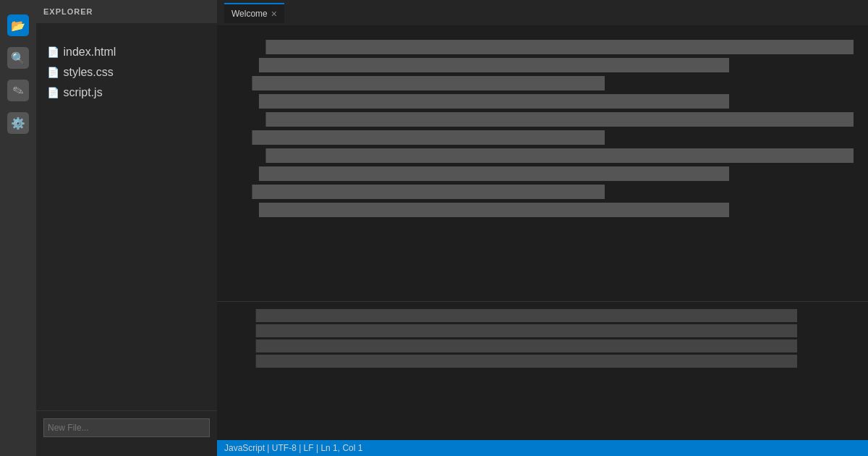The height and width of the screenshot is (456, 868).
Task: Focus the New File input field
Action: 127,428
